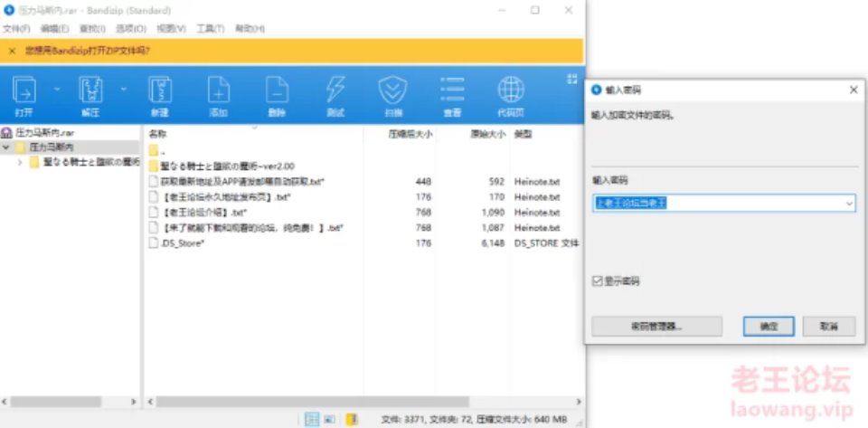The height and width of the screenshot is (428, 868).
Task: Open the View (视图) menu
Action: (x=171, y=28)
